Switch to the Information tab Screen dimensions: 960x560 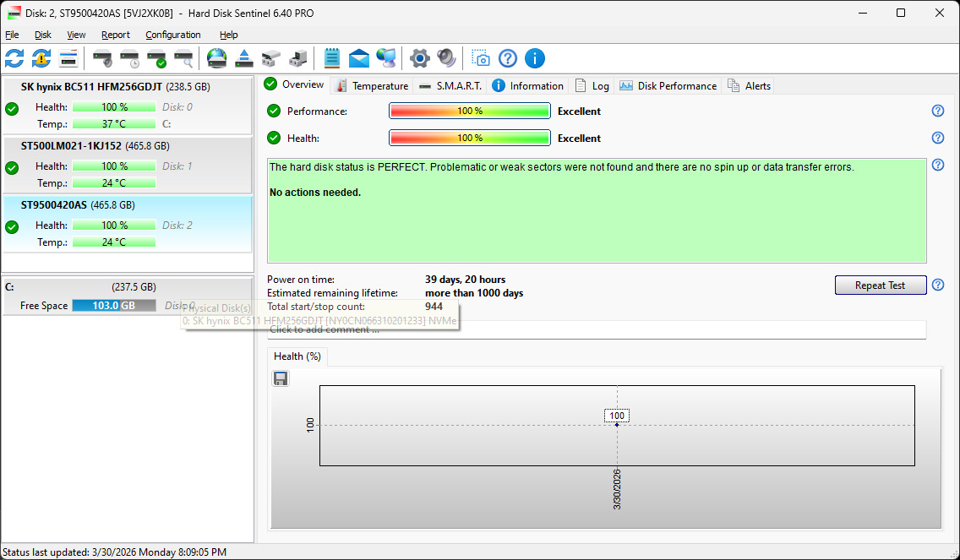pyautogui.click(x=528, y=85)
